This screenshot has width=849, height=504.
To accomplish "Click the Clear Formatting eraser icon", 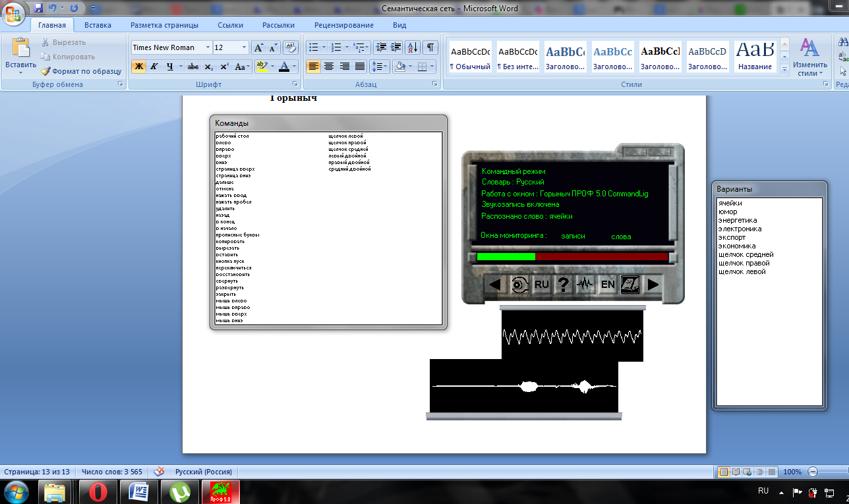I will 291,47.
